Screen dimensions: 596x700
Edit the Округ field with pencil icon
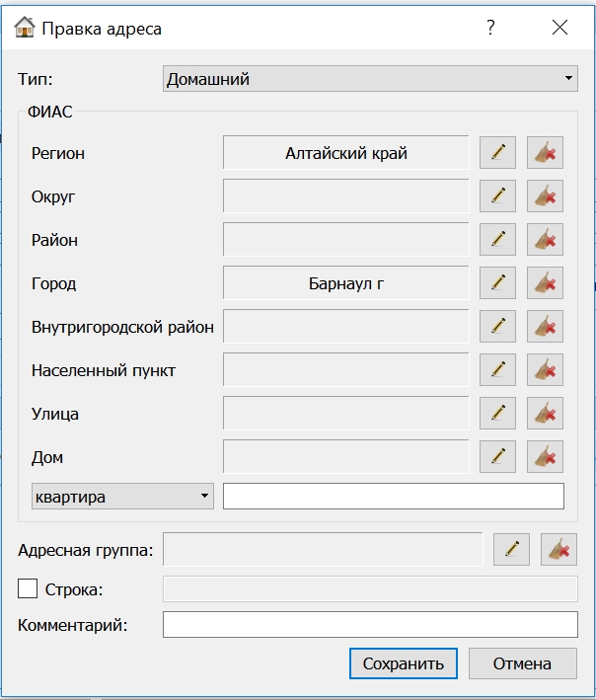click(x=497, y=196)
